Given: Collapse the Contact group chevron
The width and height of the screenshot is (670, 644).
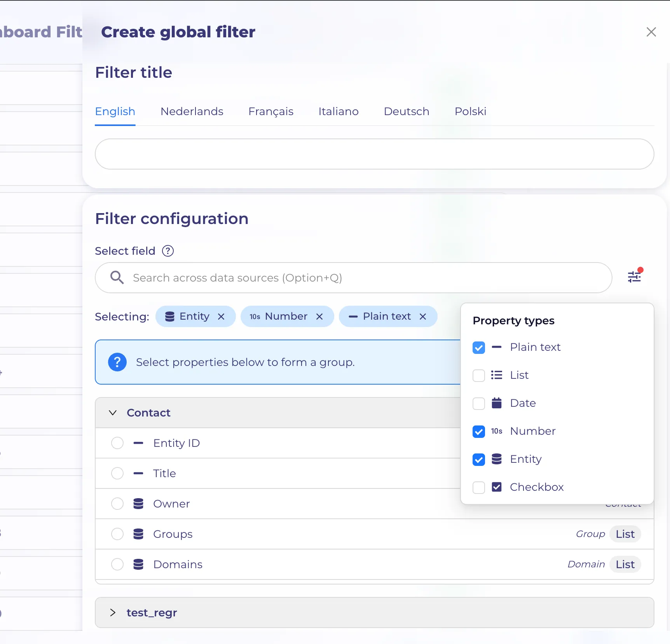Looking at the screenshot, I should [x=113, y=413].
